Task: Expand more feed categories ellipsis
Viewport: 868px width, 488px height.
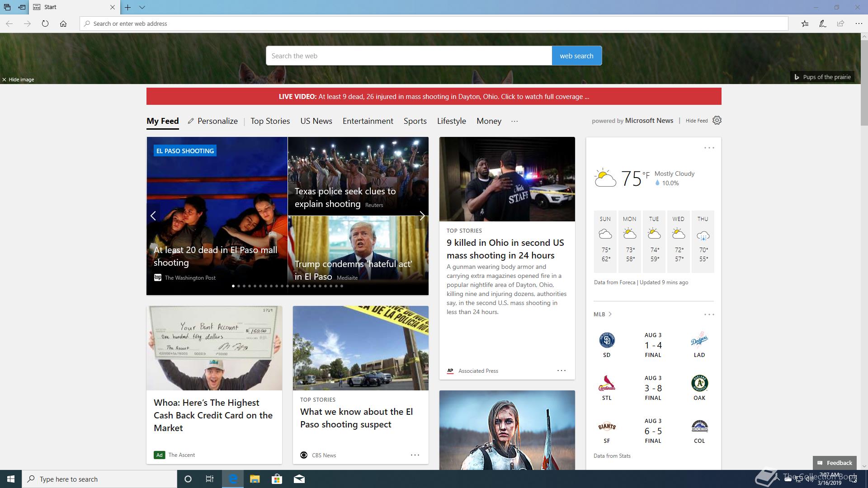Action: point(514,121)
